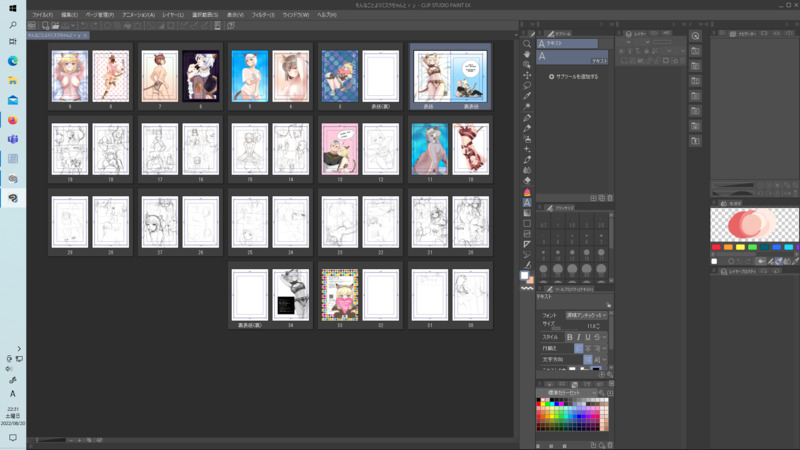The width and height of the screenshot is (800, 450).
Task: Open the ページ管理 (Page Management) menu
Action: 100,15
